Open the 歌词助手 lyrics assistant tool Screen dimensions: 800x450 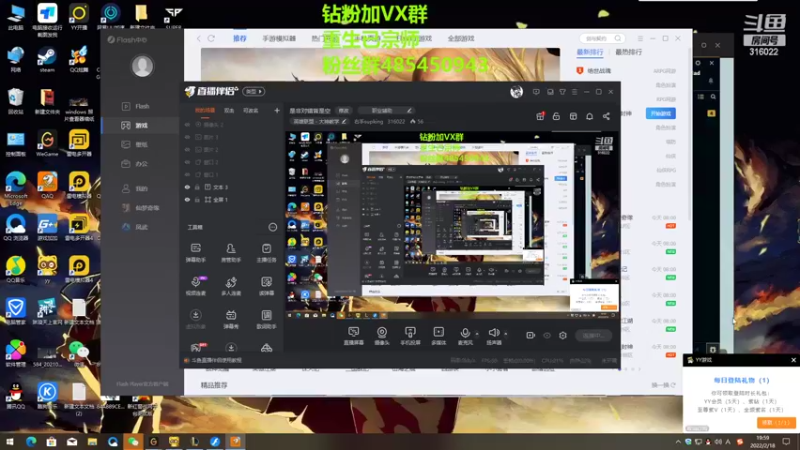[x=266, y=319]
